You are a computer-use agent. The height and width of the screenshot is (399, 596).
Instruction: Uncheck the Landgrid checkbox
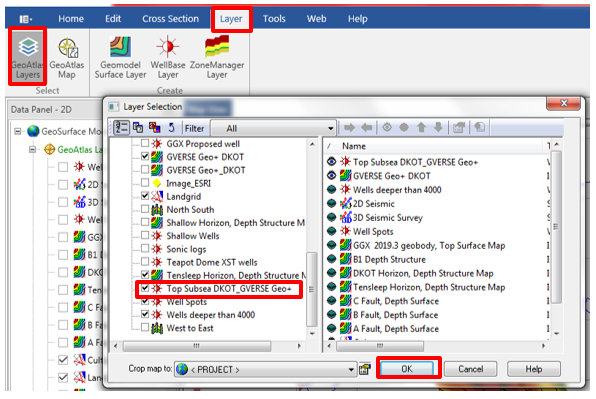click(x=145, y=196)
